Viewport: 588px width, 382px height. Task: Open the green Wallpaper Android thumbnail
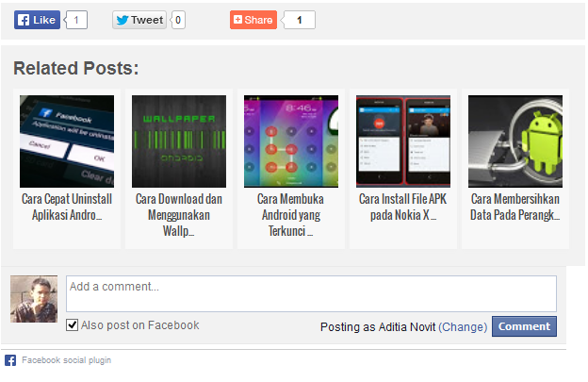coord(179,141)
